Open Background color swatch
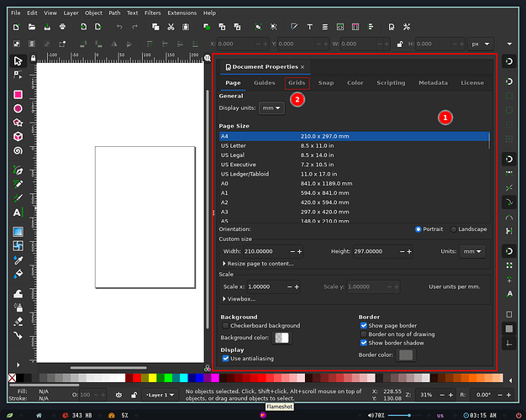 click(281, 338)
